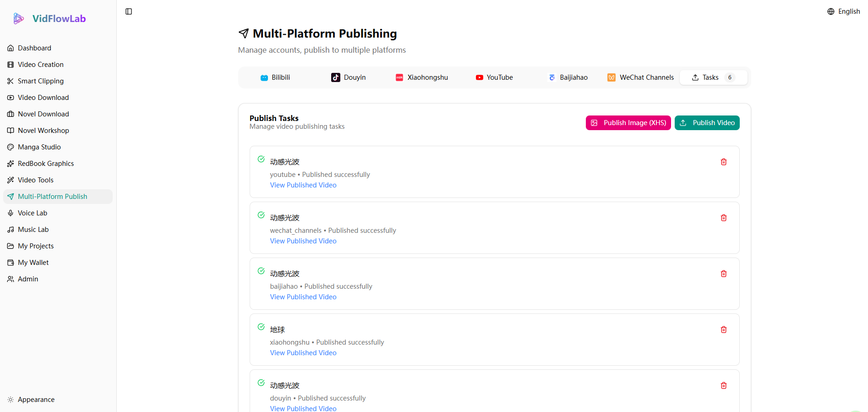The height and width of the screenshot is (412, 868).
Task: Open Smart Clipping from sidebar
Action: (40, 81)
